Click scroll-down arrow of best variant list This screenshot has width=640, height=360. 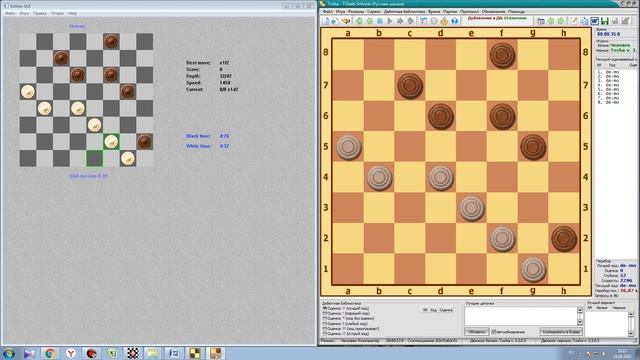click(631, 333)
